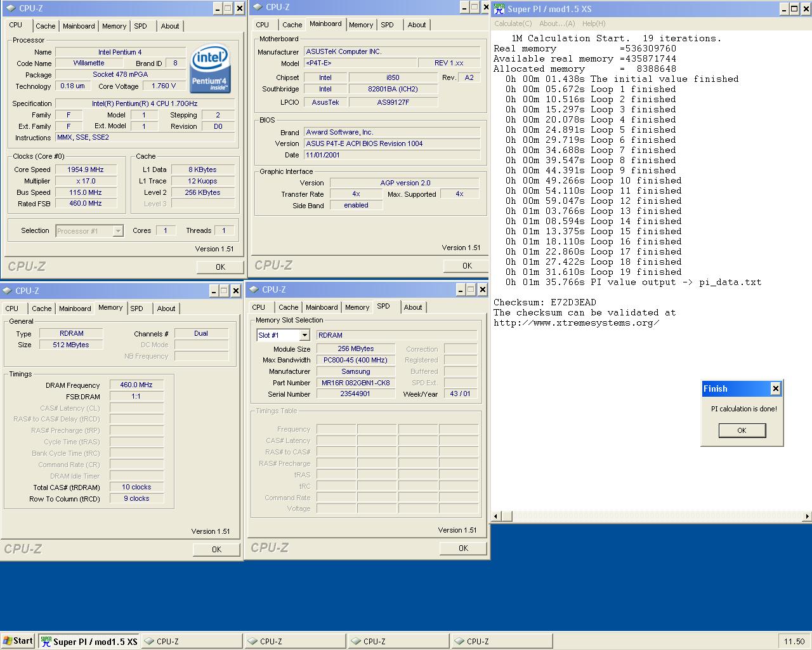Close the Super PI window
Image resolution: width=812 pixels, height=650 pixels.
(x=806, y=9)
